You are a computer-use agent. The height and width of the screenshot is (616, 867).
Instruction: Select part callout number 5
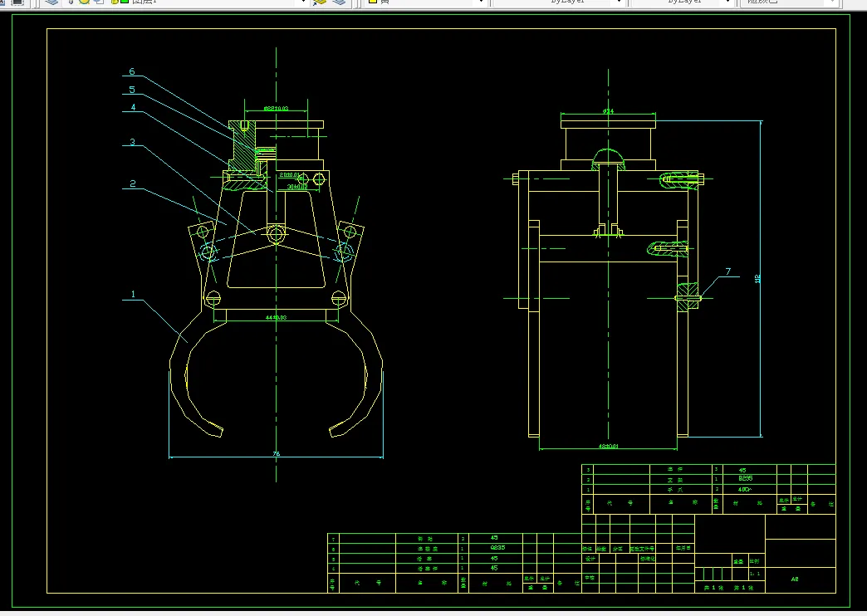point(131,90)
